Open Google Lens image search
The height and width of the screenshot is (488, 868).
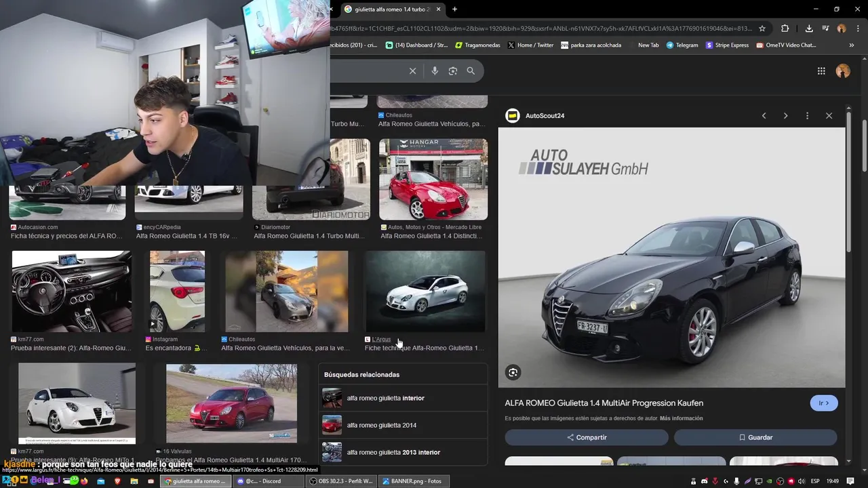pyautogui.click(x=453, y=70)
